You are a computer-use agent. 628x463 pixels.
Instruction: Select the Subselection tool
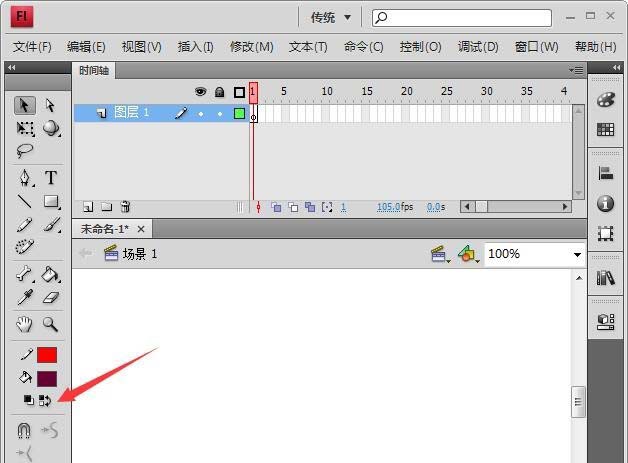50,106
